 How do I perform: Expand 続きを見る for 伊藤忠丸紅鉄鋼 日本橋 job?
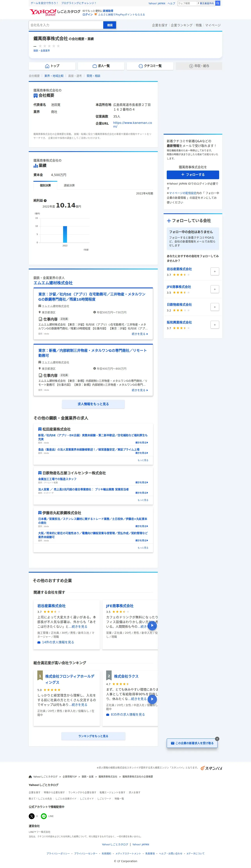pyautogui.click(x=142, y=526)
